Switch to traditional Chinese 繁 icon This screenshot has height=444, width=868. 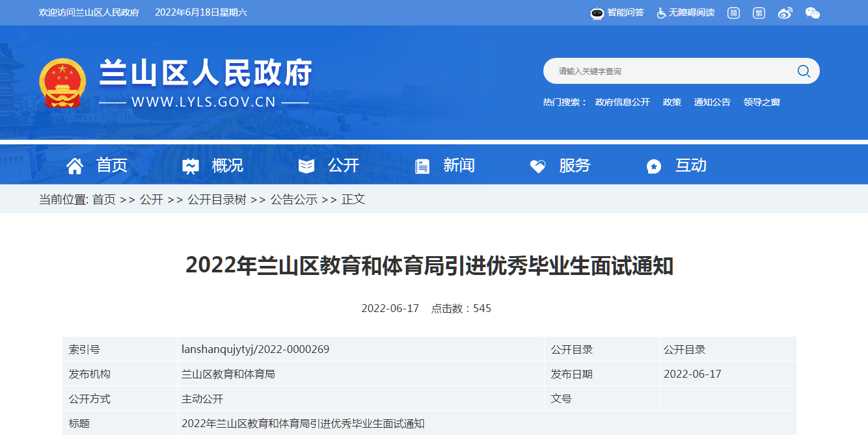click(759, 13)
